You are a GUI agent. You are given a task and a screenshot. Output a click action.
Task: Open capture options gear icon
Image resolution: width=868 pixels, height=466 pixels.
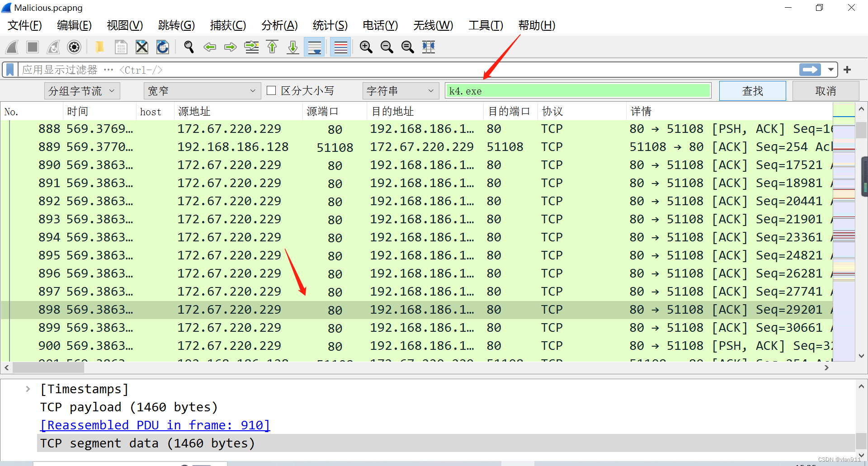74,47
